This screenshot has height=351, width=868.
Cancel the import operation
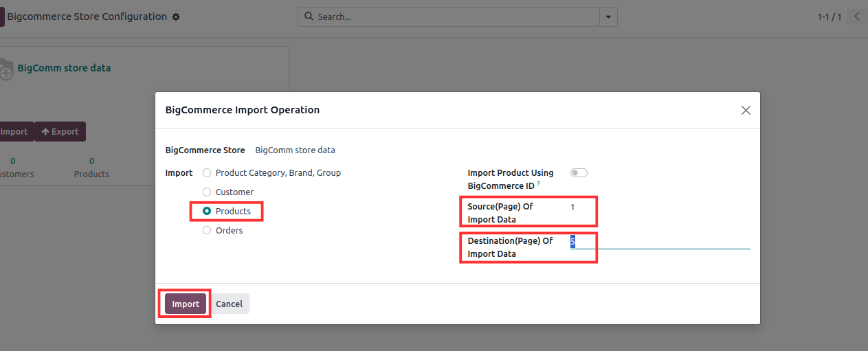click(230, 304)
